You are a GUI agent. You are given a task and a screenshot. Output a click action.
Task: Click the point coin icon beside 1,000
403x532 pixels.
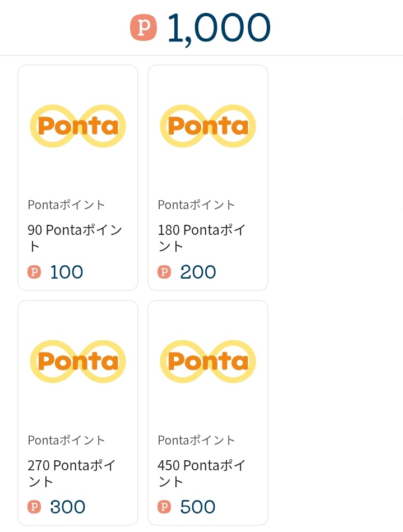[x=143, y=27]
